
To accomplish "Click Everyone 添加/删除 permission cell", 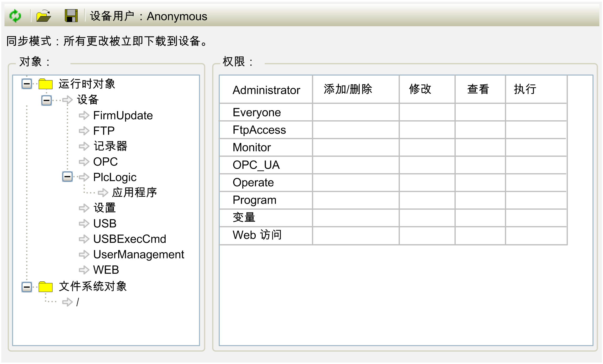I will tap(355, 112).
